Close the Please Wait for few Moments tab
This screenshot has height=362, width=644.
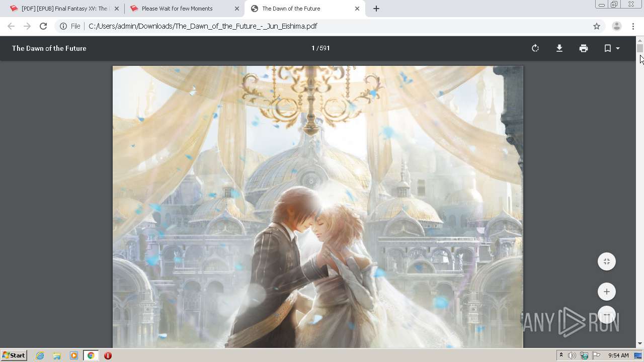coord(237,9)
